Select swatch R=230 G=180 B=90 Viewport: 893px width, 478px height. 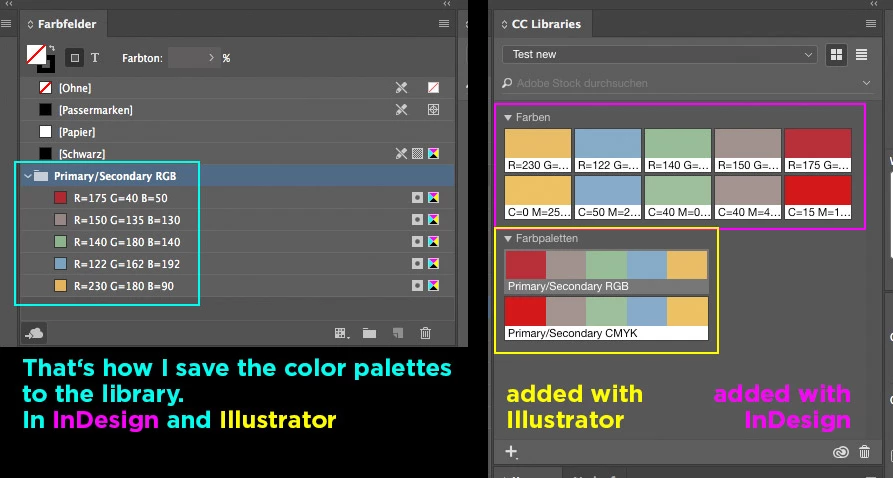click(x=237, y=286)
